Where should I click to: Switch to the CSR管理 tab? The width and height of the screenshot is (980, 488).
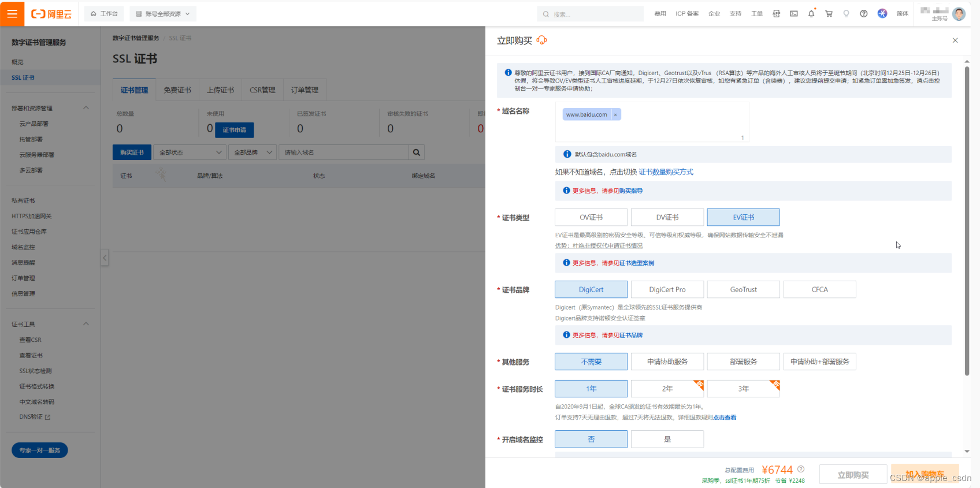point(262,90)
